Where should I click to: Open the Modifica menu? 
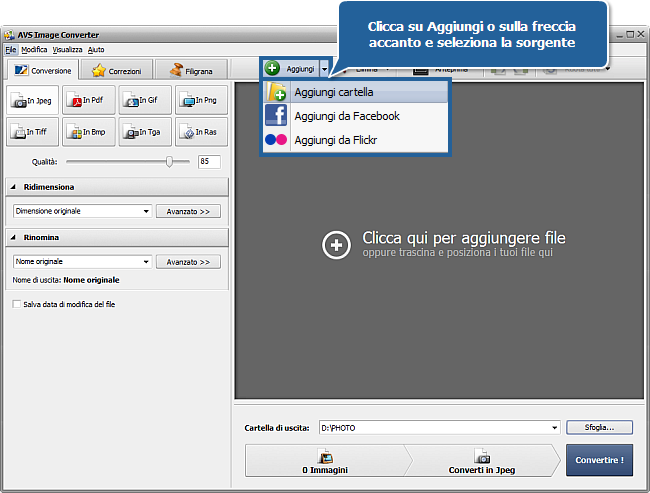[34, 50]
